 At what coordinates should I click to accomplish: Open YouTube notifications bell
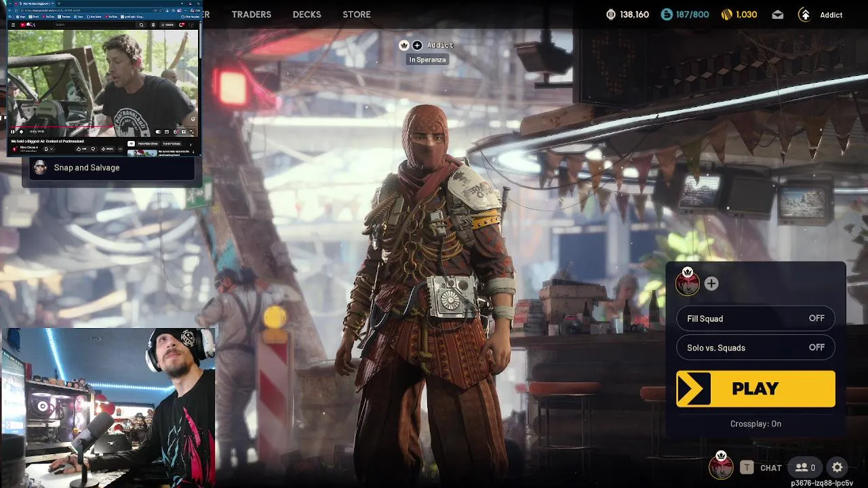click(181, 25)
